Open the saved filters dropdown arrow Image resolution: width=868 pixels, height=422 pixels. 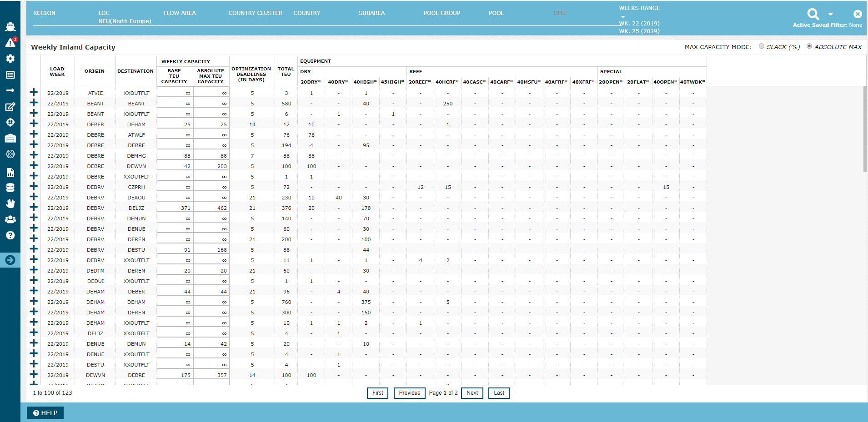click(831, 14)
